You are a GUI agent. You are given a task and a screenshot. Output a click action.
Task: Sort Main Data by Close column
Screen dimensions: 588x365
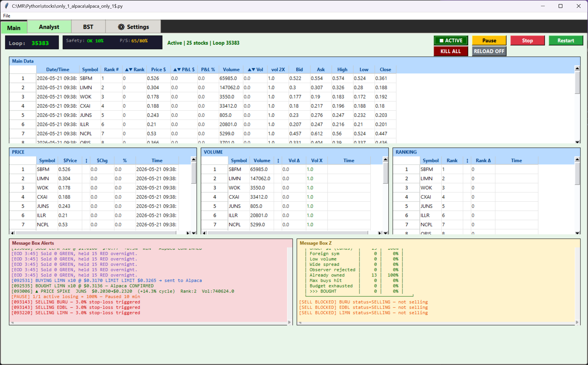click(x=385, y=69)
